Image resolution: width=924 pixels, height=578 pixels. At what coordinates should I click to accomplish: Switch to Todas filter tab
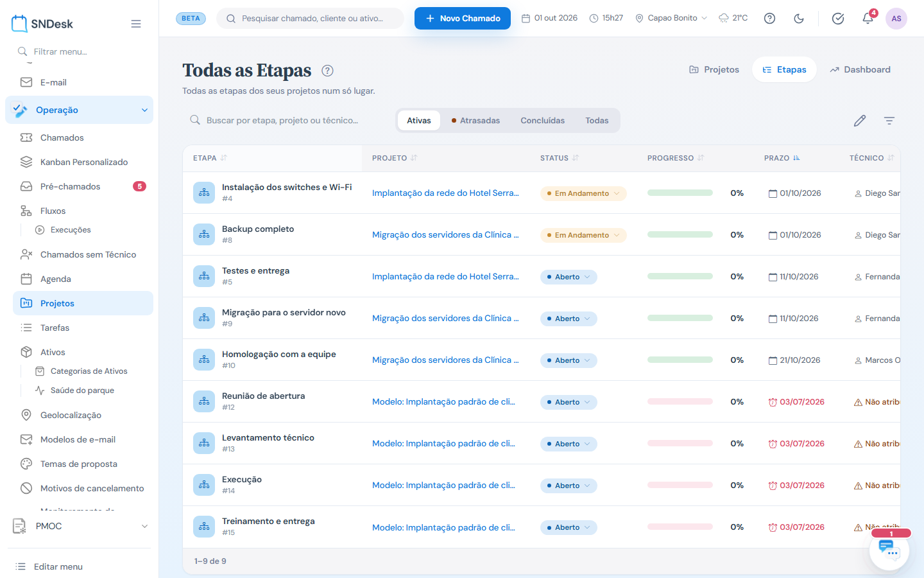[x=597, y=121]
